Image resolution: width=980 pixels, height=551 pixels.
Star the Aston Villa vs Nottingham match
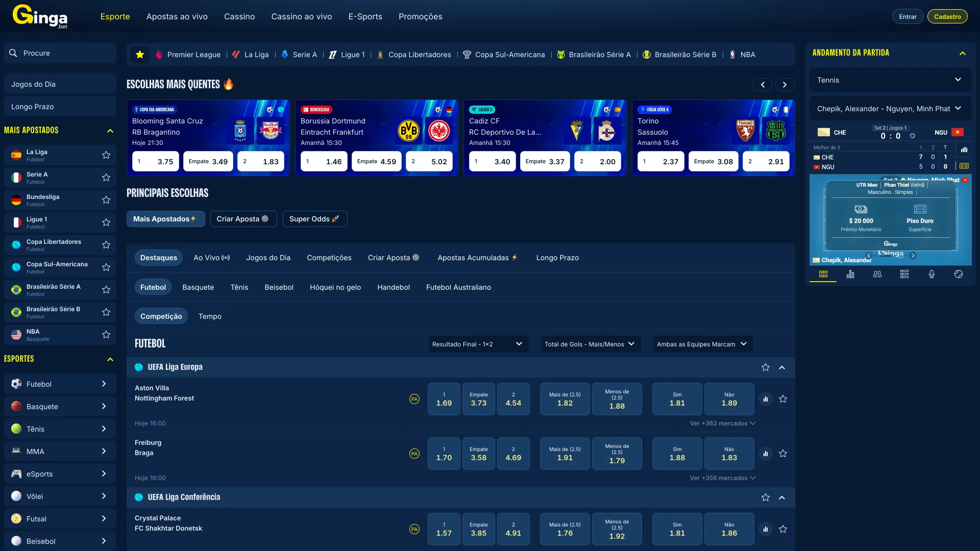783,399
